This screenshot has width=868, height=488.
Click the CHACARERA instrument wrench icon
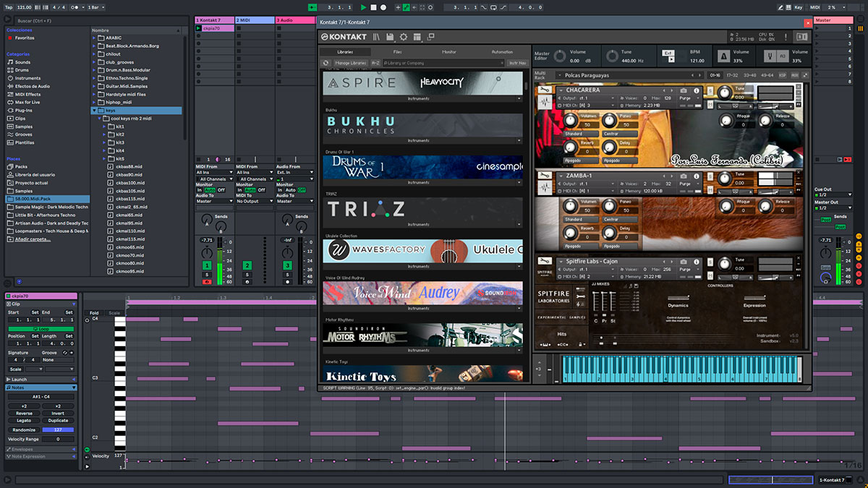[545, 90]
